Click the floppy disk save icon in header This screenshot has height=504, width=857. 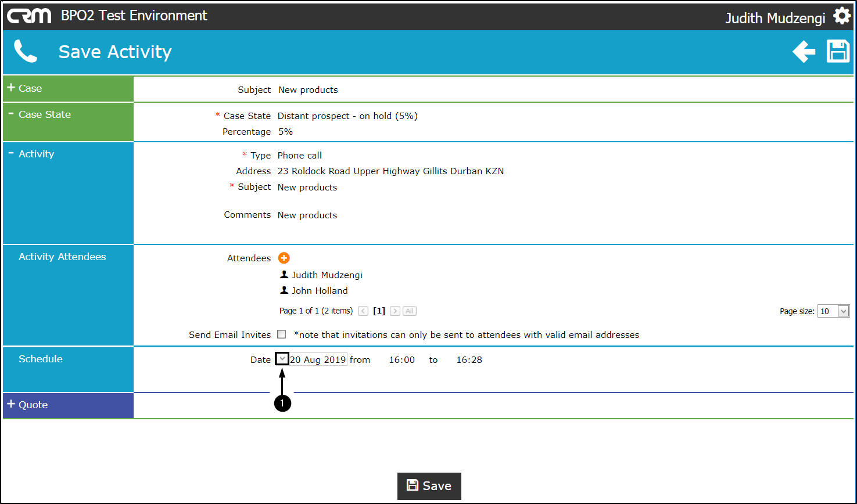(838, 52)
